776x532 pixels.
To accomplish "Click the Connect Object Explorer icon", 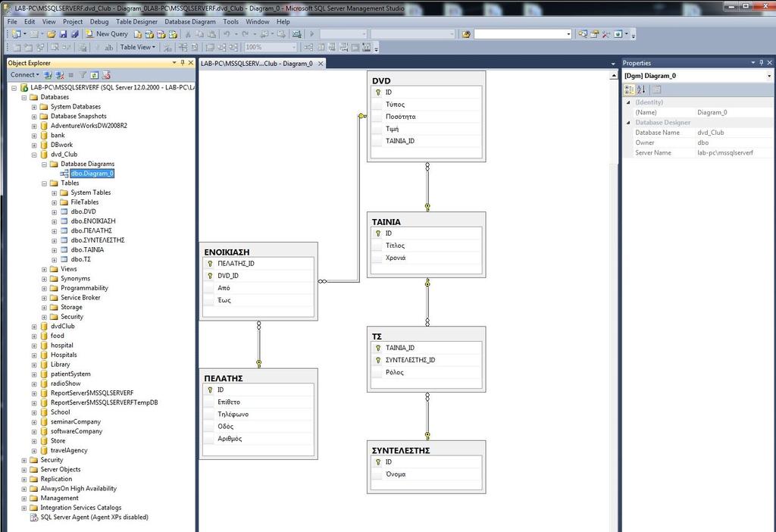I will click(x=48, y=75).
